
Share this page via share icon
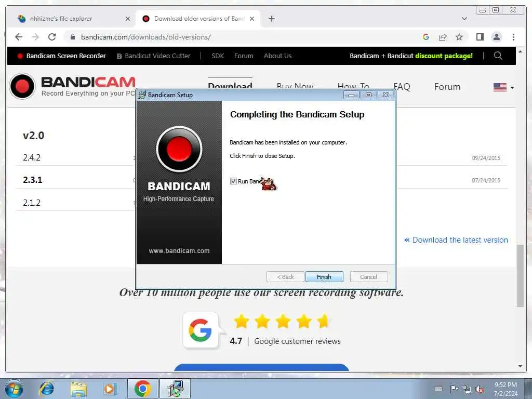(x=443, y=37)
